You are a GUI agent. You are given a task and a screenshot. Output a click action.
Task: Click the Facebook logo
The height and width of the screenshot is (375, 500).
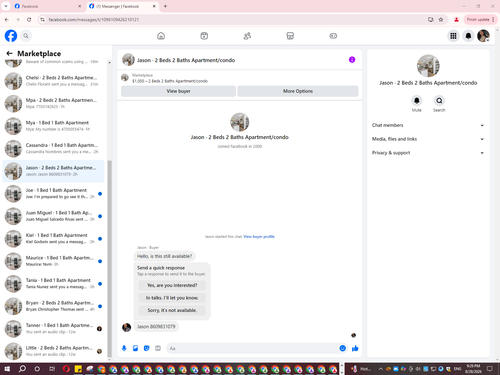click(x=11, y=36)
